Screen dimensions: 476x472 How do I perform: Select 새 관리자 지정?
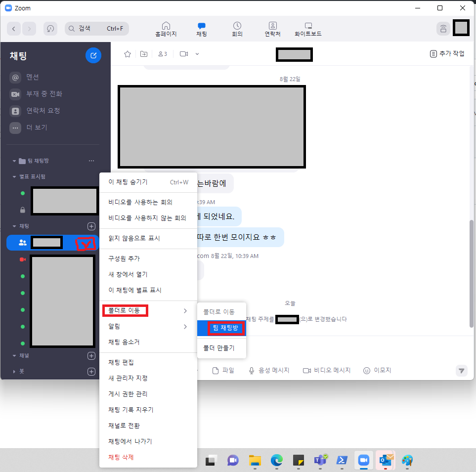point(148,378)
